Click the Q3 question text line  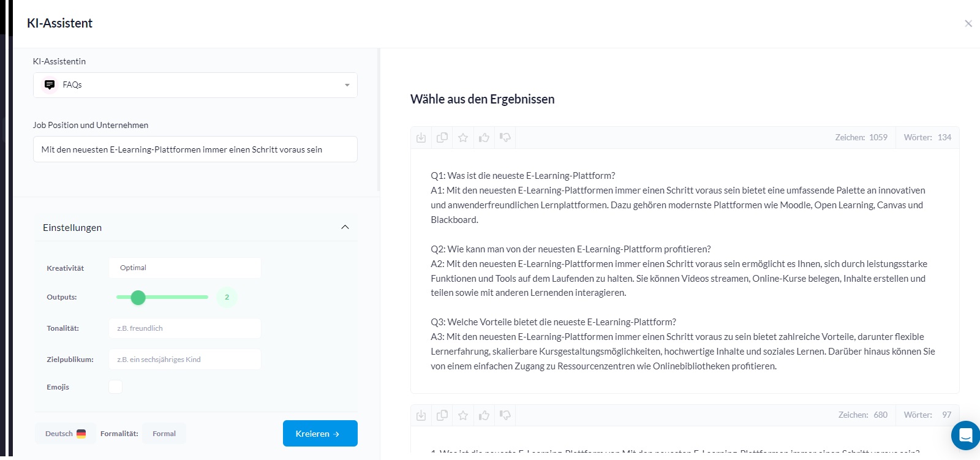coord(553,322)
